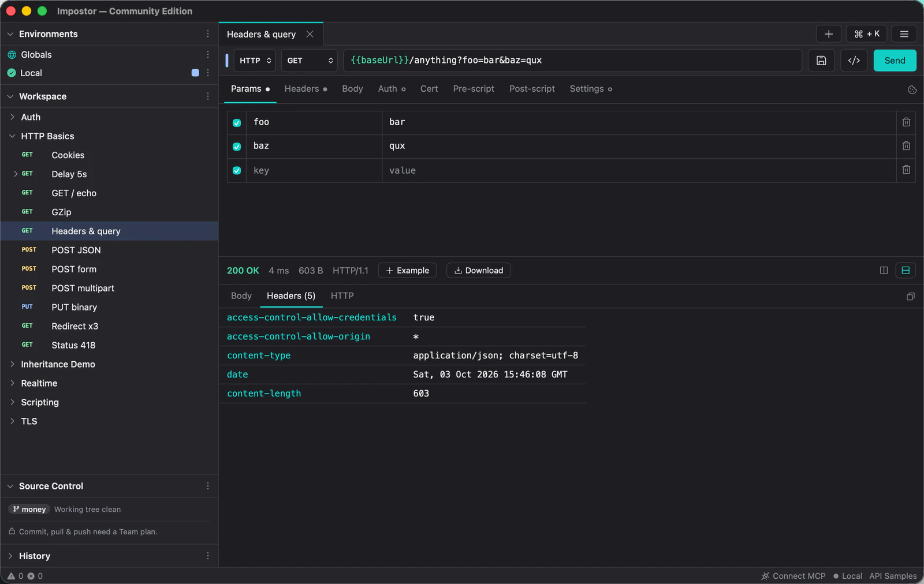Open Workspace section options menu

(x=208, y=96)
